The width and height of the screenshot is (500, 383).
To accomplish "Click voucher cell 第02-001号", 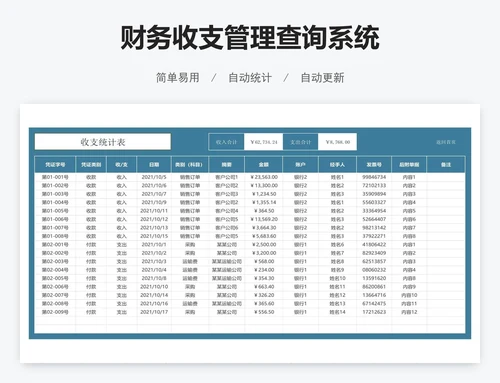I will pyautogui.click(x=55, y=244).
